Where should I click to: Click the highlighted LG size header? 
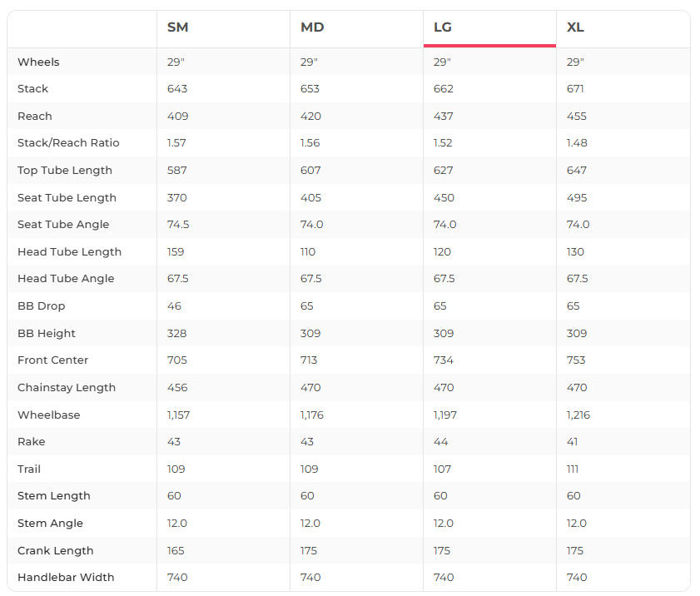[443, 27]
